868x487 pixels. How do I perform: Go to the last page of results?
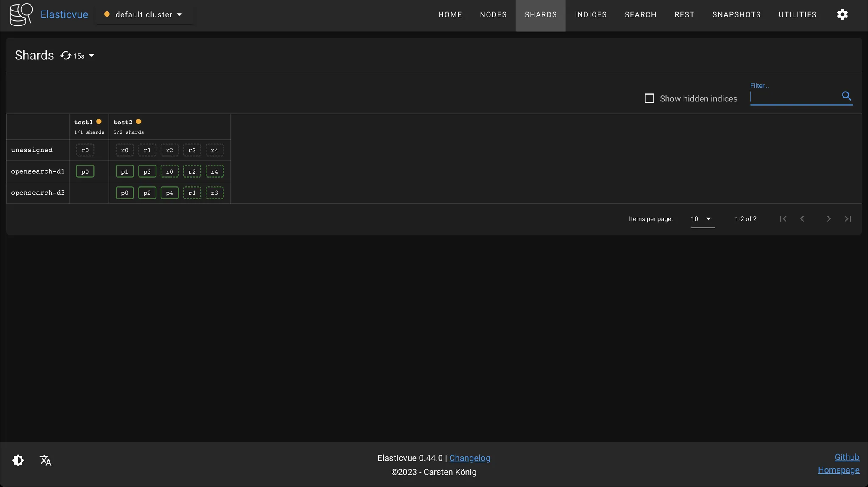tap(848, 219)
